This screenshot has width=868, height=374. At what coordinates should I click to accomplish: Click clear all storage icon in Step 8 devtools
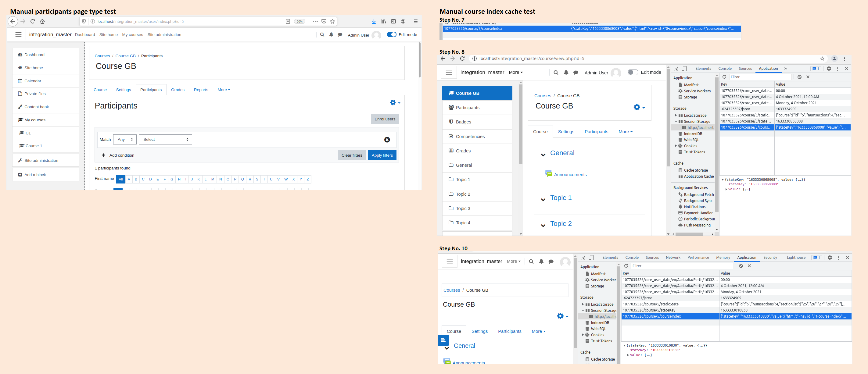pyautogui.click(x=800, y=77)
